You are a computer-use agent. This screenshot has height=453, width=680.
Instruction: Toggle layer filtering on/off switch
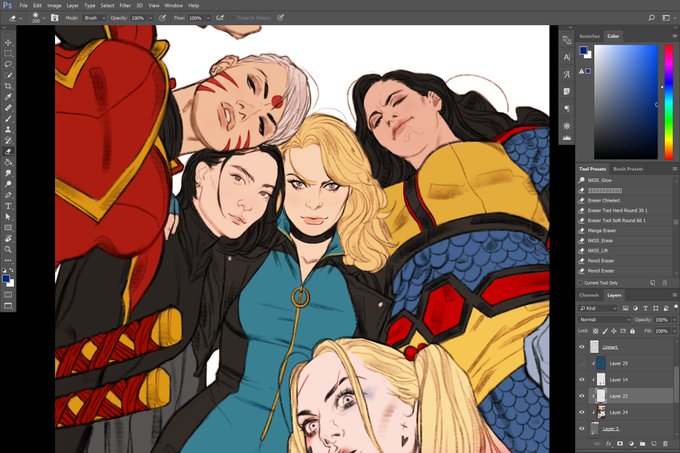click(676, 308)
